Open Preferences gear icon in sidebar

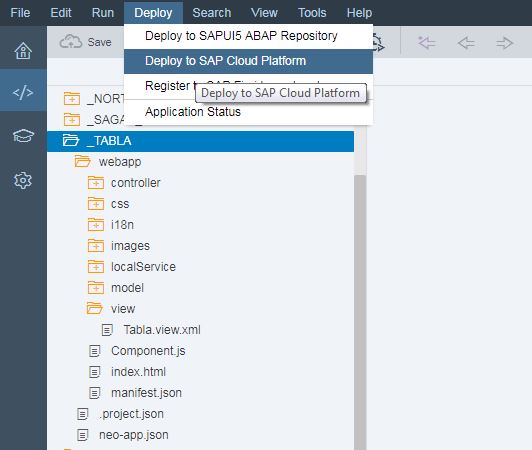23,180
